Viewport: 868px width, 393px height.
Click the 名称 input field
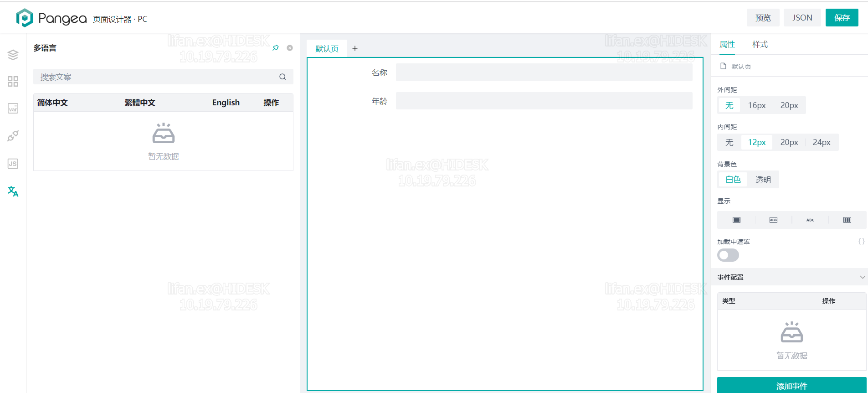544,72
